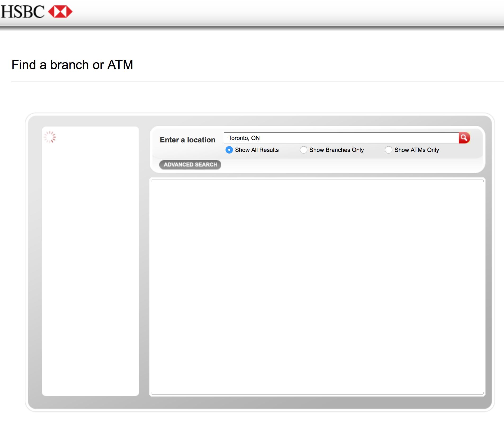
Task: Click the red magnifying glass search button
Action: [464, 138]
